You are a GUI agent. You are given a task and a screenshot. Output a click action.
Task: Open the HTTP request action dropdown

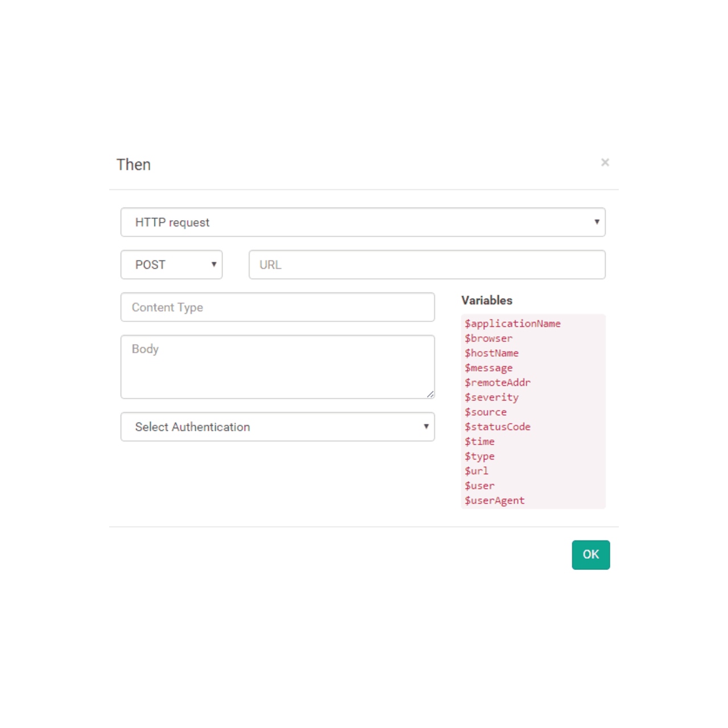tap(363, 222)
